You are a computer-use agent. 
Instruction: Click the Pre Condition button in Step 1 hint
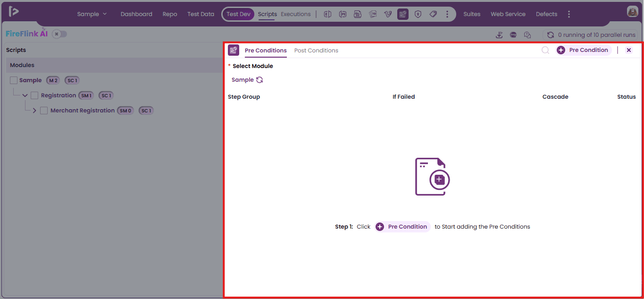(x=402, y=227)
